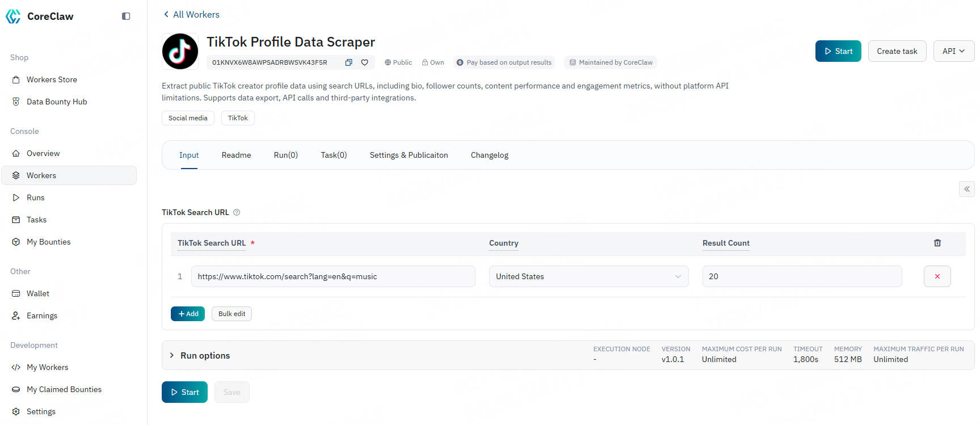Remove row 1 with red X button
This screenshot has width=980, height=425.
[x=937, y=276]
